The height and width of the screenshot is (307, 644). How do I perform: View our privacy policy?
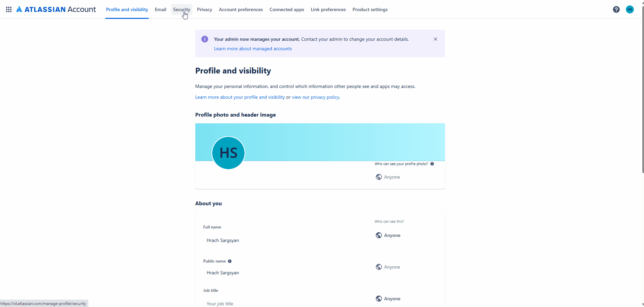pos(315,97)
